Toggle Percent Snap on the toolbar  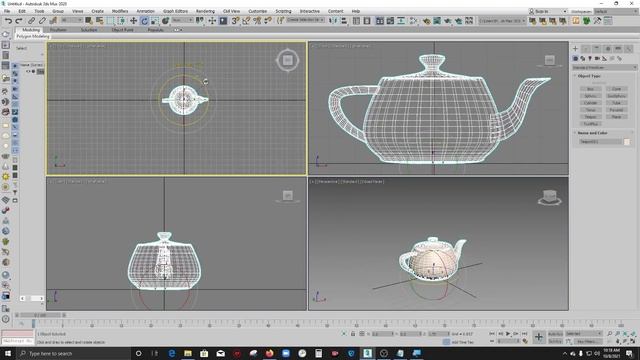[x=257, y=20]
